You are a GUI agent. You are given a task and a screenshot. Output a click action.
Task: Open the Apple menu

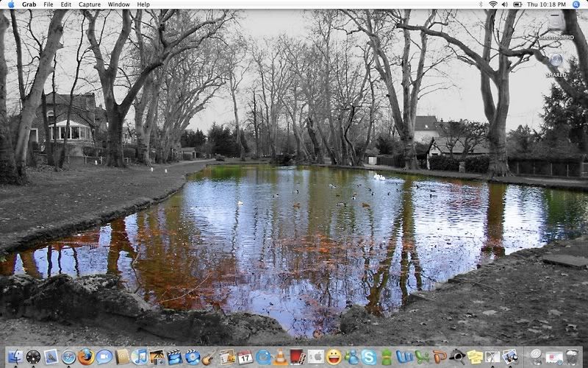(x=10, y=4)
